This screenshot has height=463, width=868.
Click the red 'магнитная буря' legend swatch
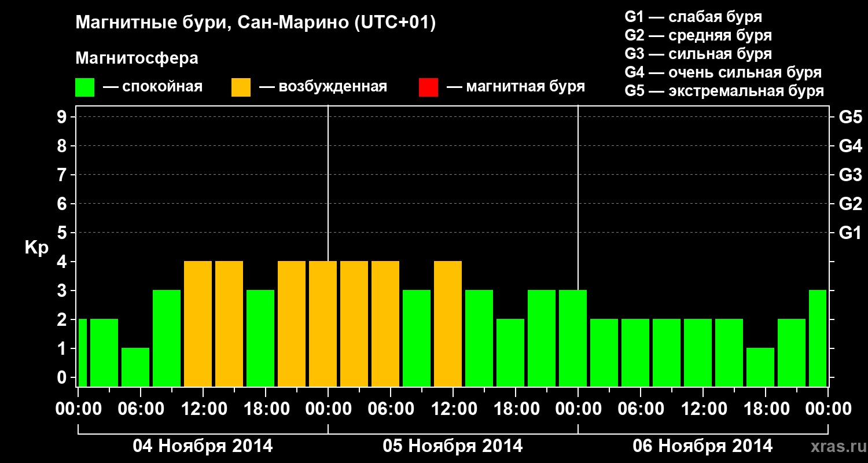428,87
